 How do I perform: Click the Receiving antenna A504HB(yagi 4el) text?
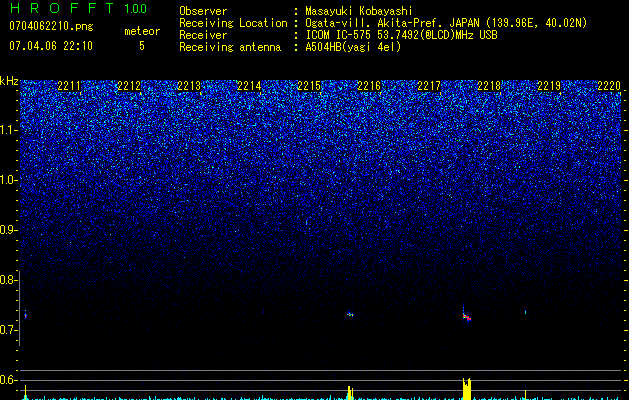(353, 47)
